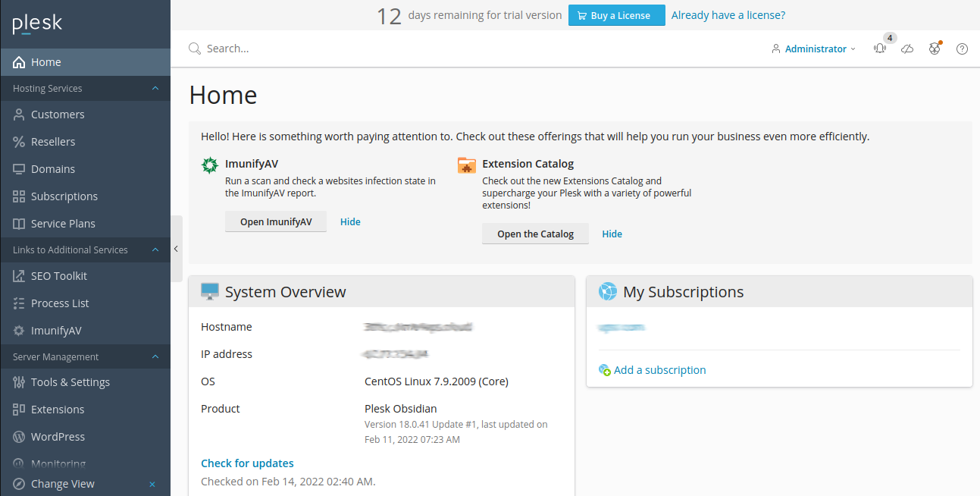The width and height of the screenshot is (980, 496).
Task: Dismiss the Change View hint with the X
Action: [x=152, y=484]
